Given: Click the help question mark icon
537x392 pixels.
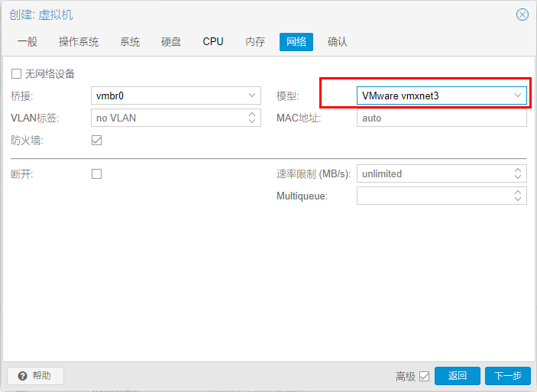Looking at the screenshot, I should point(23,376).
